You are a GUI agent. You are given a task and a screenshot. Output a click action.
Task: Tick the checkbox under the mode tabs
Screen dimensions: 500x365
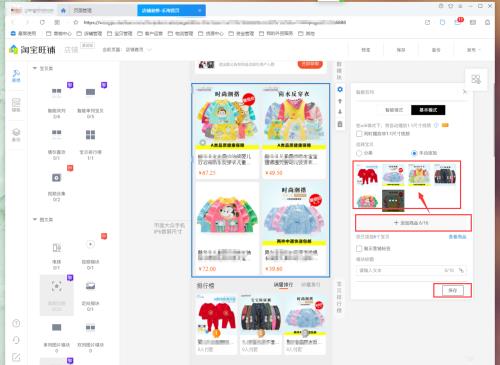click(359, 134)
